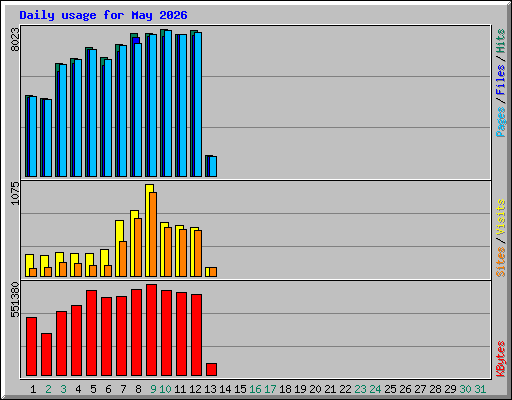Click the 1075 visits axis value
The image size is (512, 400).
[x=15, y=193]
